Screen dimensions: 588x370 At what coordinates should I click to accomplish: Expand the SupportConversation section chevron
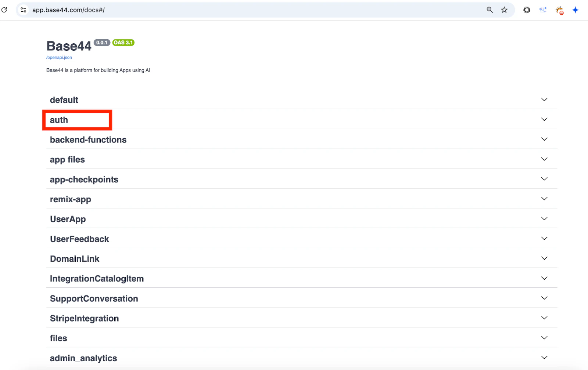[x=544, y=298]
